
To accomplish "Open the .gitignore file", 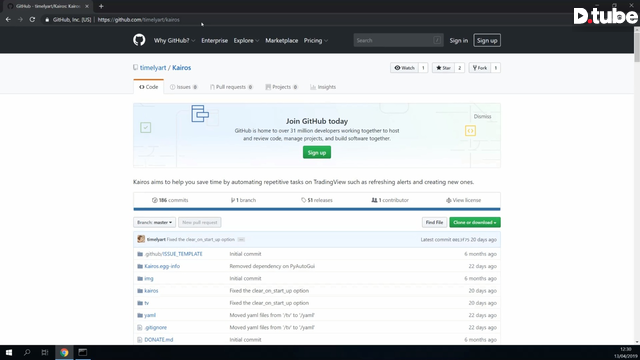I will pyautogui.click(x=156, y=327).
